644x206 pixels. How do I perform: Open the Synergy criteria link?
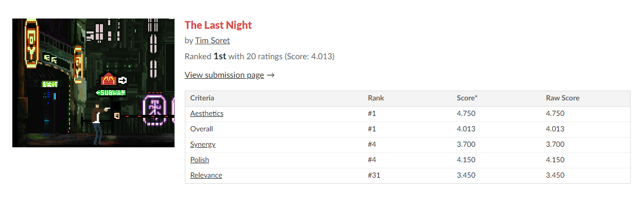tap(203, 144)
